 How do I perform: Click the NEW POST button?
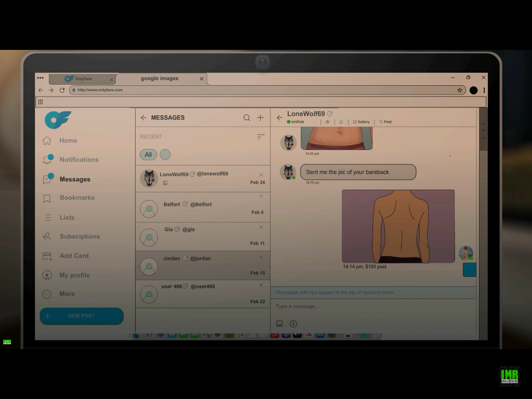click(82, 316)
